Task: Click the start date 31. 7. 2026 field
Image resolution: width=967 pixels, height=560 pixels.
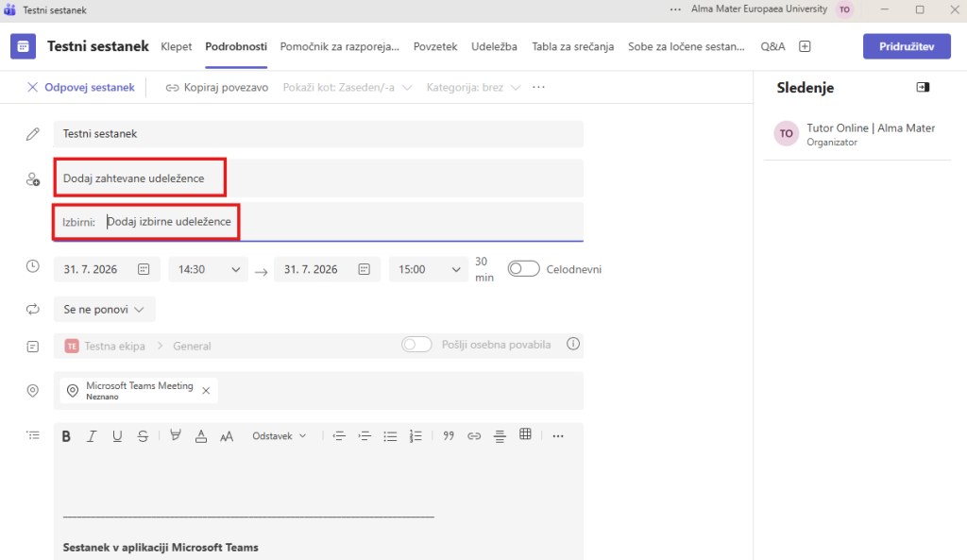Action: (107, 269)
